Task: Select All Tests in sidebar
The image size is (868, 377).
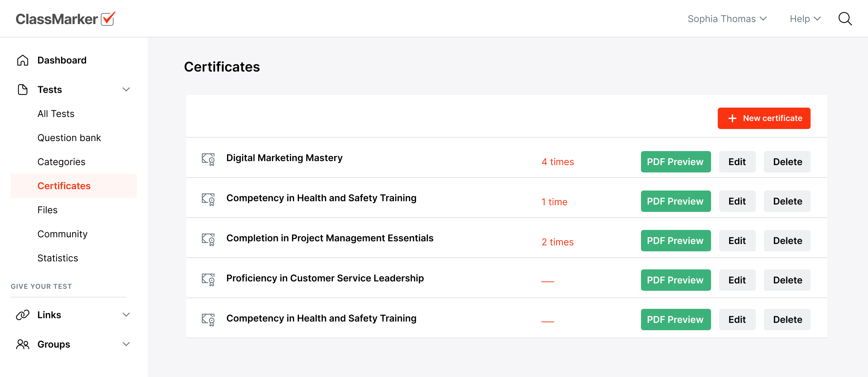Action: [x=56, y=114]
